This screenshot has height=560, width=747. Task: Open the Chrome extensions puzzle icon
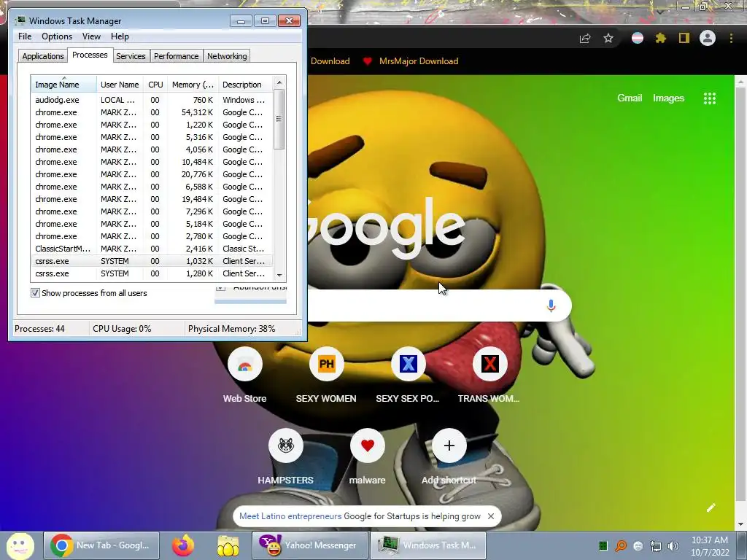click(x=661, y=38)
